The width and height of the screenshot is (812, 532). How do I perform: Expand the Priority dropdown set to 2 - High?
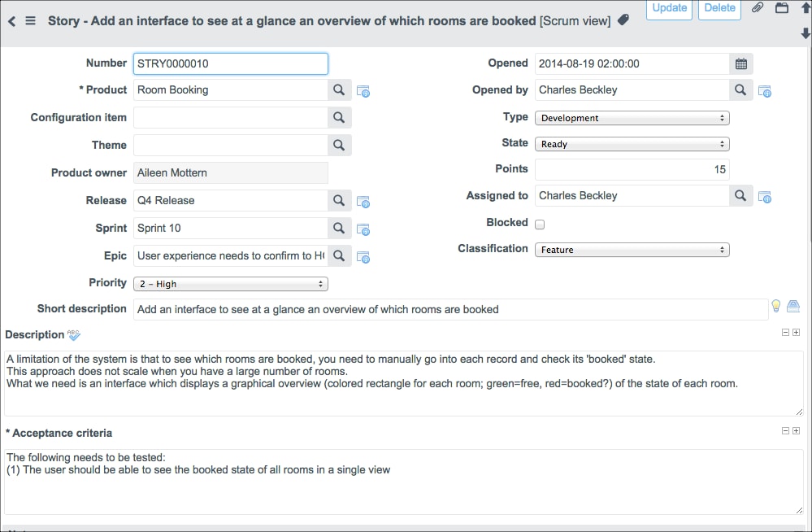(x=230, y=284)
